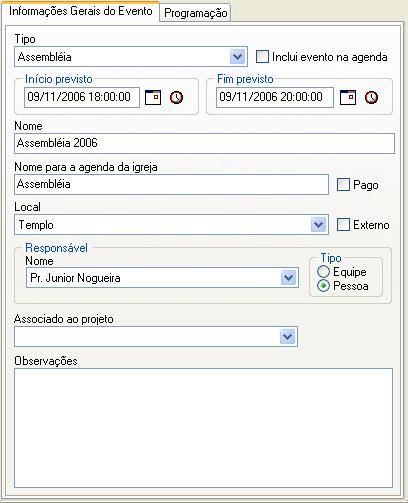The image size is (408, 503).
Task: Select the Pessoa radio option
Action: coord(323,286)
